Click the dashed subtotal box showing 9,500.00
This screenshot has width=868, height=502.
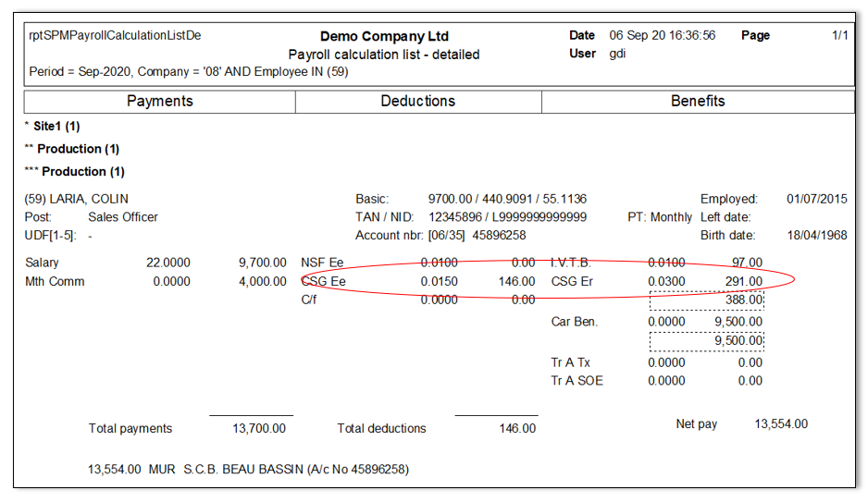click(707, 341)
